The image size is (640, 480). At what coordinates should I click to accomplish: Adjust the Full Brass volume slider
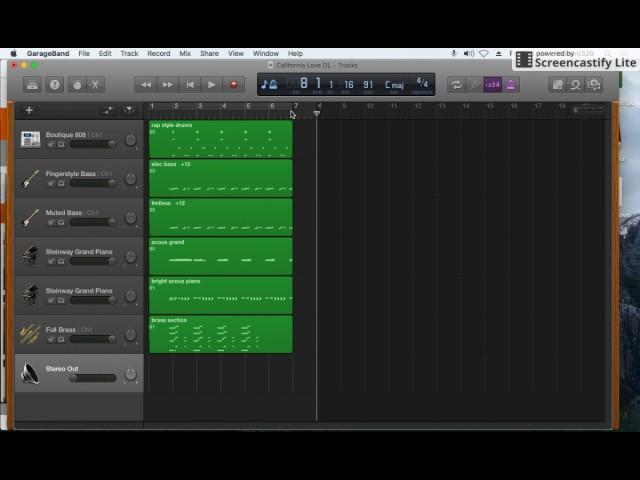pyautogui.click(x=93, y=339)
